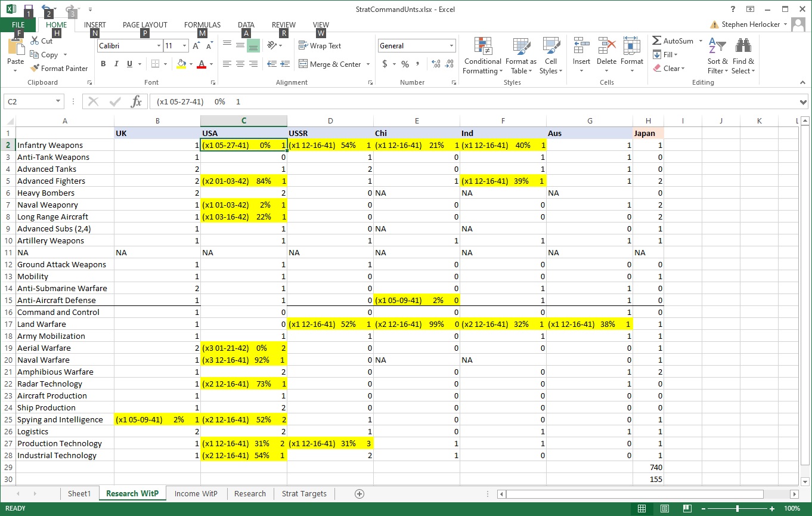This screenshot has height=516, width=812.
Task: Increase indent of cell contents
Action: [x=284, y=64]
